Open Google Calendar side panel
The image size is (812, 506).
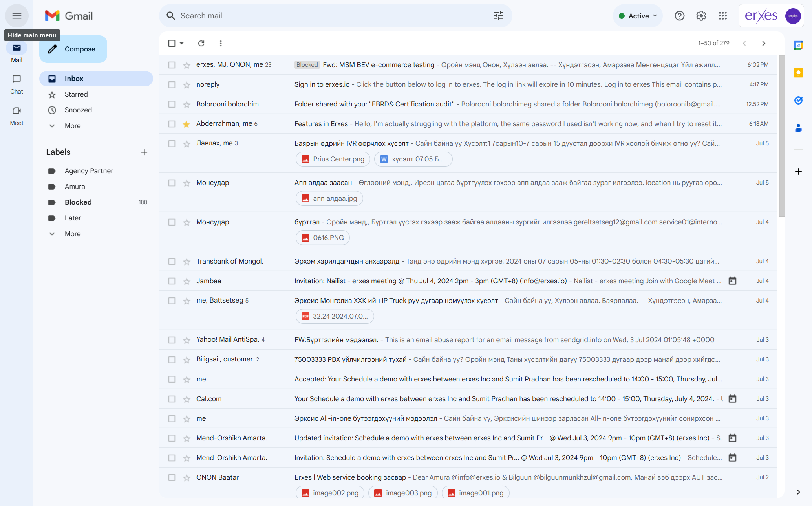coord(798,45)
